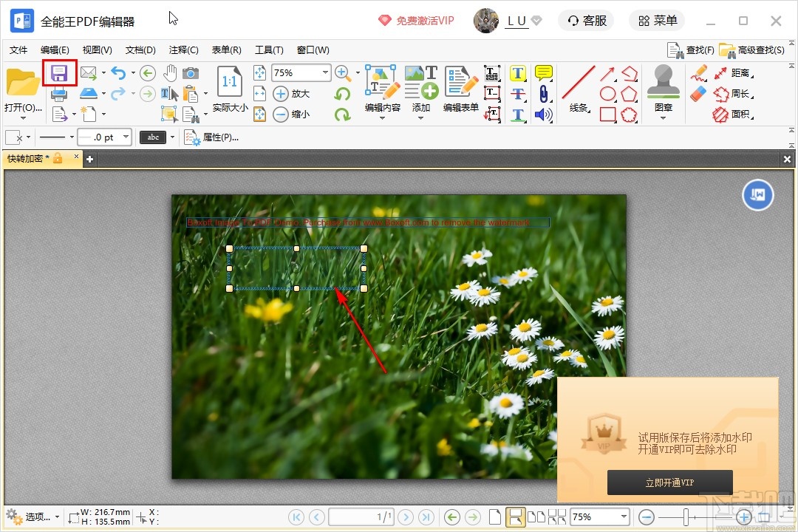Image resolution: width=798 pixels, height=532 pixels.
Task: Click the magnifier zoom-in tool
Action: (x=343, y=73)
